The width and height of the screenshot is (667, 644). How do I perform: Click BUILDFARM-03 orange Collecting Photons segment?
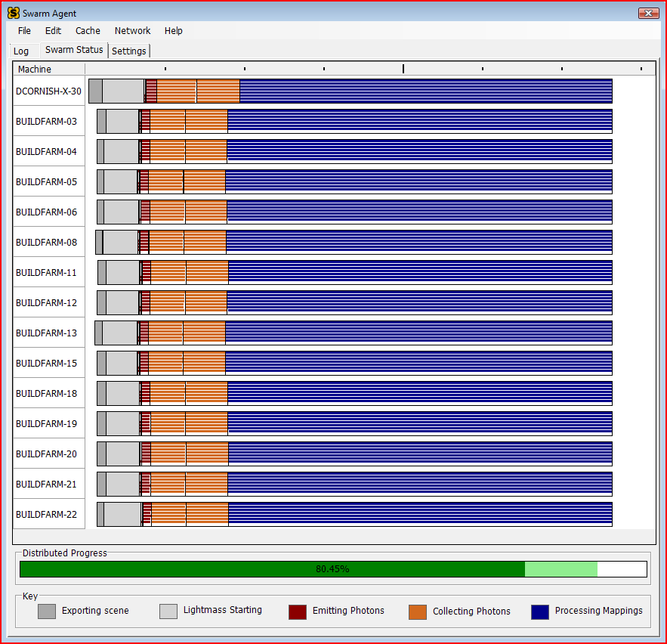coord(189,121)
